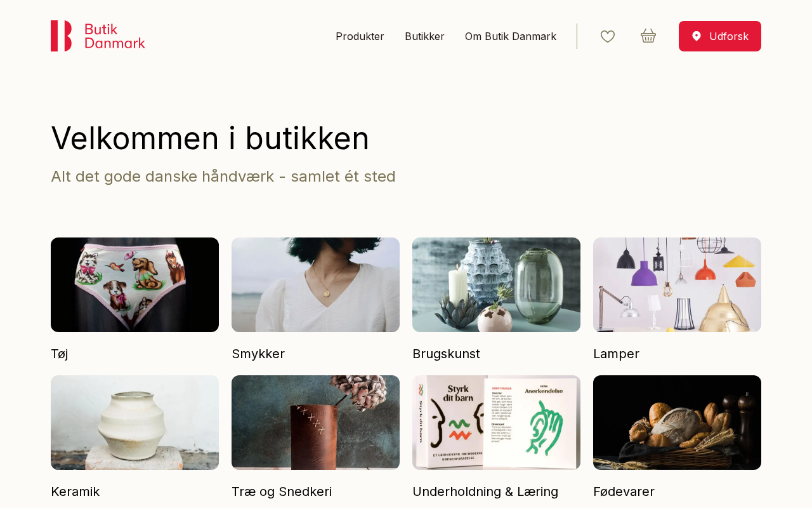Image resolution: width=812 pixels, height=508 pixels.
Task: Go to Om Butik Danmark page
Action: [511, 36]
